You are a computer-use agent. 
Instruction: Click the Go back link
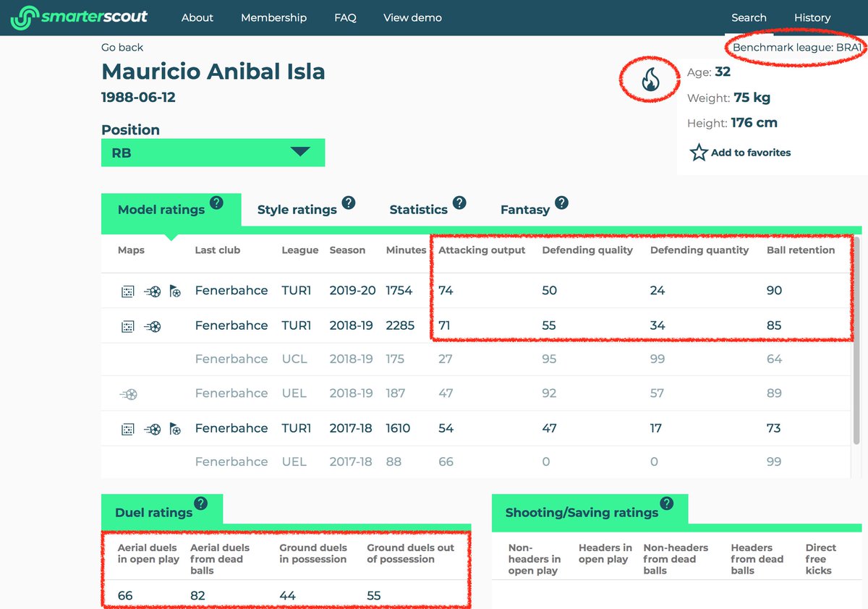(122, 47)
